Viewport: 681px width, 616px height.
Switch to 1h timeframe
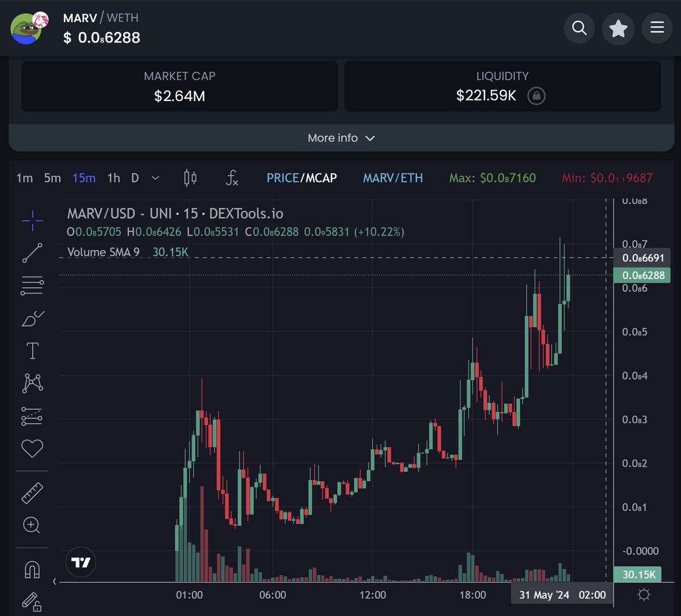click(113, 178)
